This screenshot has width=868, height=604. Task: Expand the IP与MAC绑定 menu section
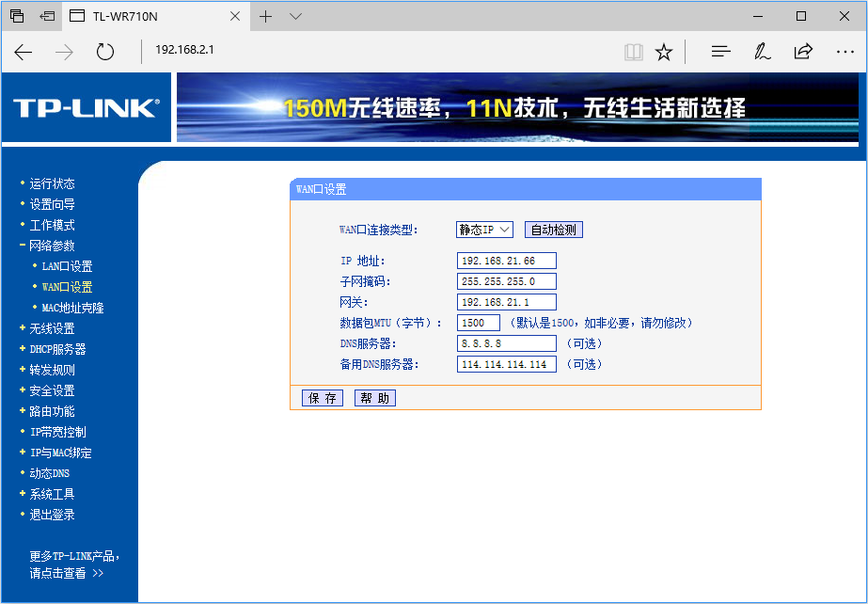click(61, 453)
